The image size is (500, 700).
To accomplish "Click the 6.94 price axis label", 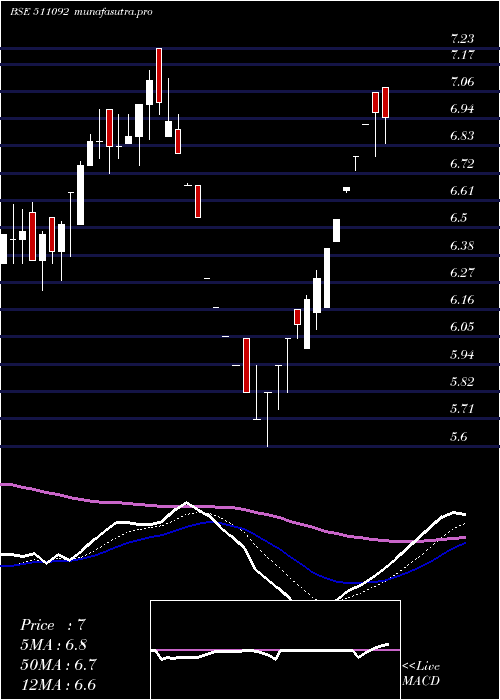I will pos(462,108).
